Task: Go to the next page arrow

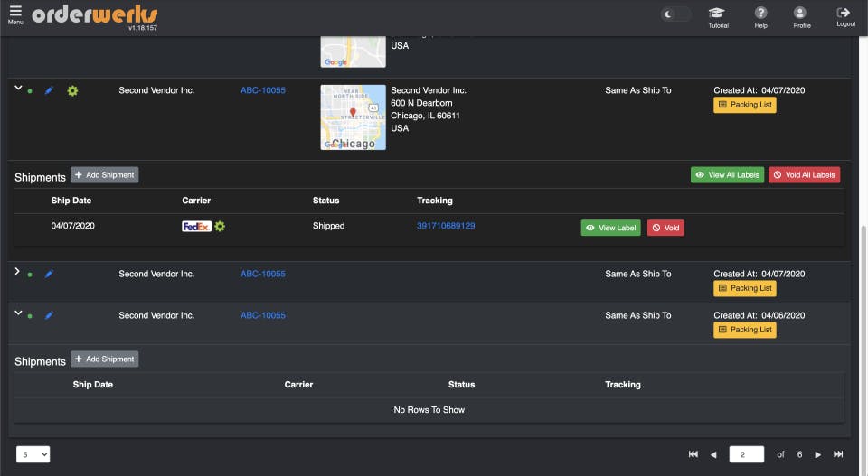Action: (818, 455)
